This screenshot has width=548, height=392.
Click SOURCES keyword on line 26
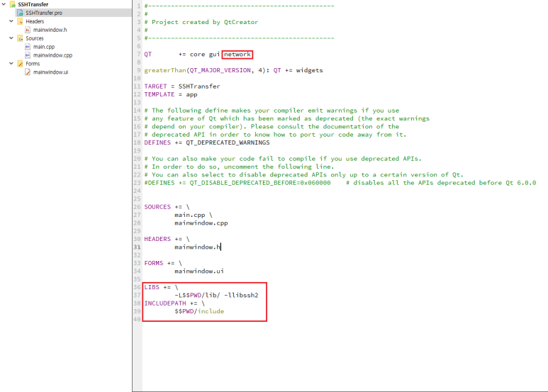(x=157, y=207)
